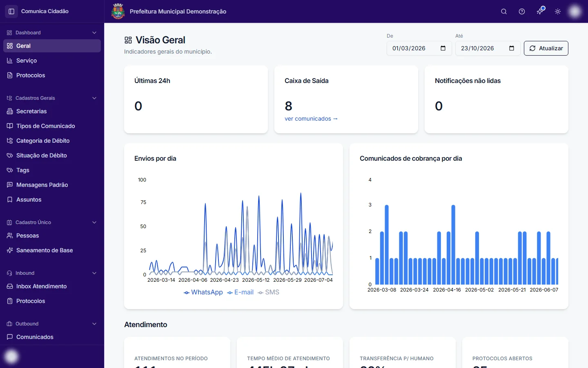Open calendar picker in Até date field
The height and width of the screenshot is (368, 588).
[x=512, y=48]
